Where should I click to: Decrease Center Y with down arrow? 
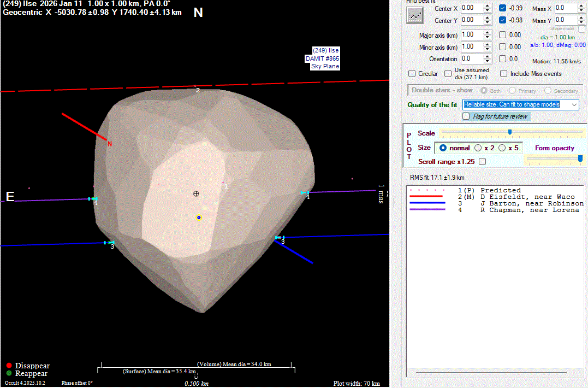tap(487, 22)
